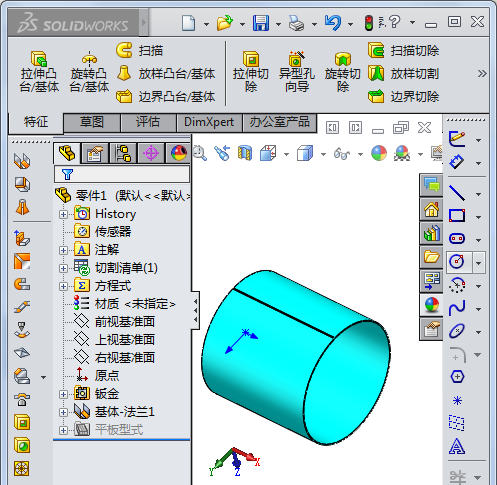Open the Save options dropdown arrow
The image size is (497, 485).
(x=278, y=24)
